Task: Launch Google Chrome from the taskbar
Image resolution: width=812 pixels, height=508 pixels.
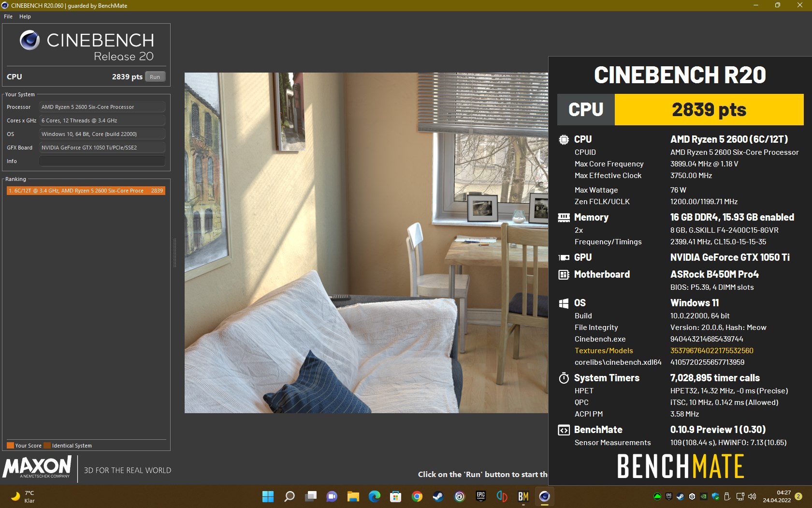Action: 417,496
